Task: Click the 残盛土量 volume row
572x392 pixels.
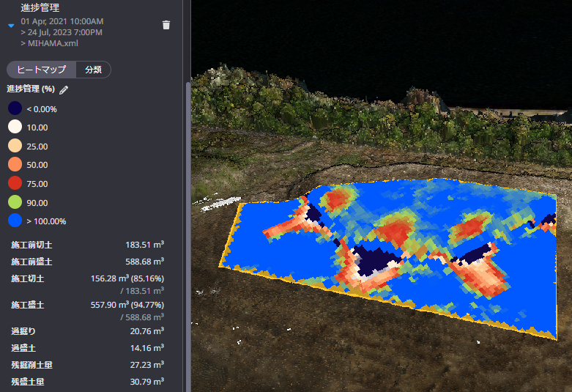Action: [x=88, y=382]
